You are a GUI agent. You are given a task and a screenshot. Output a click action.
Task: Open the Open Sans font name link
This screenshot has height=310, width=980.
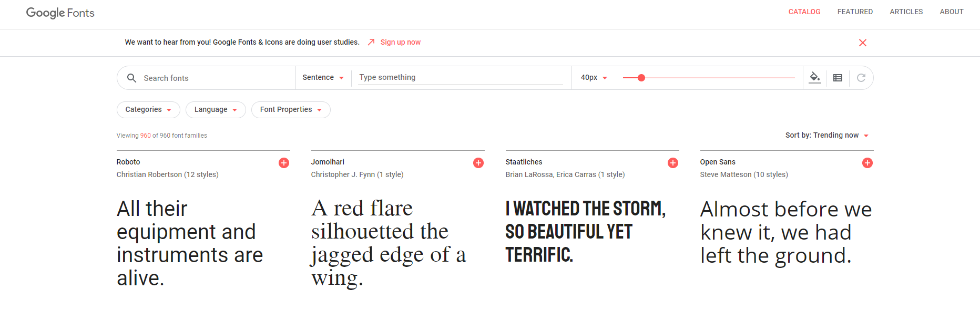(718, 162)
